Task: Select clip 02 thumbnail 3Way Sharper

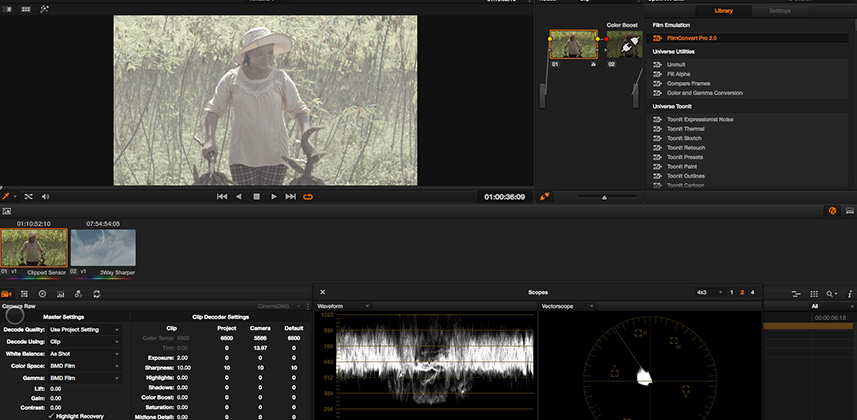Action: click(x=103, y=248)
